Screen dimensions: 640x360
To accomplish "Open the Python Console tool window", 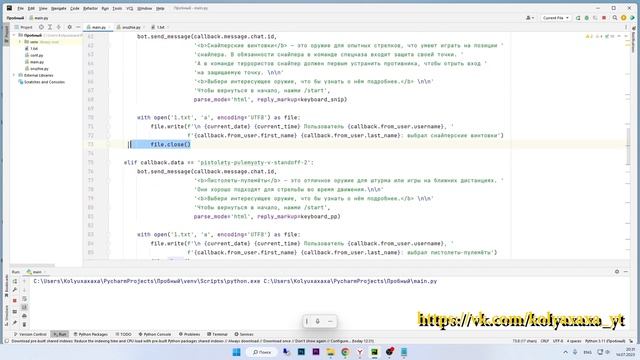I will [x=155, y=334].
